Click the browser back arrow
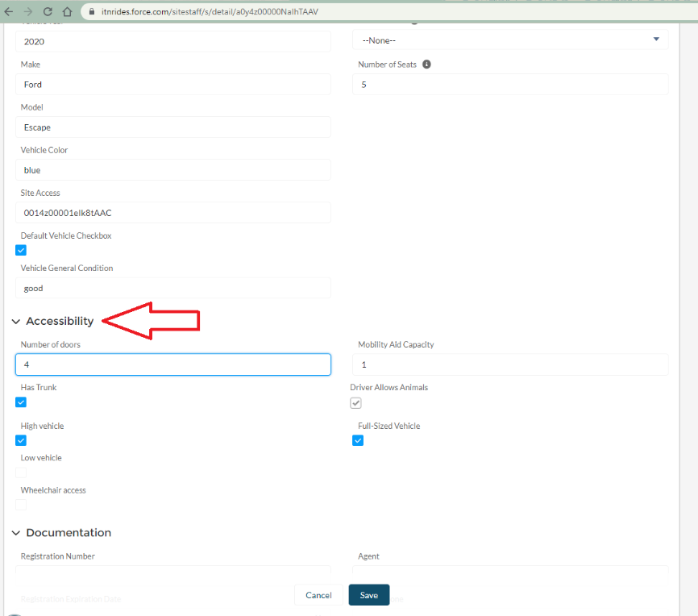Viewport: 698px width, 616px height. 9,12
